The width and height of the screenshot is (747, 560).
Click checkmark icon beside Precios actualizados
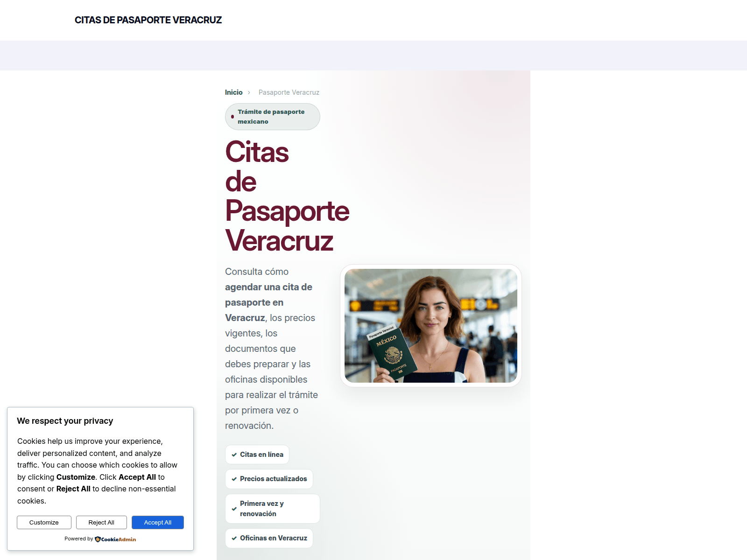[x=234, y=479]
